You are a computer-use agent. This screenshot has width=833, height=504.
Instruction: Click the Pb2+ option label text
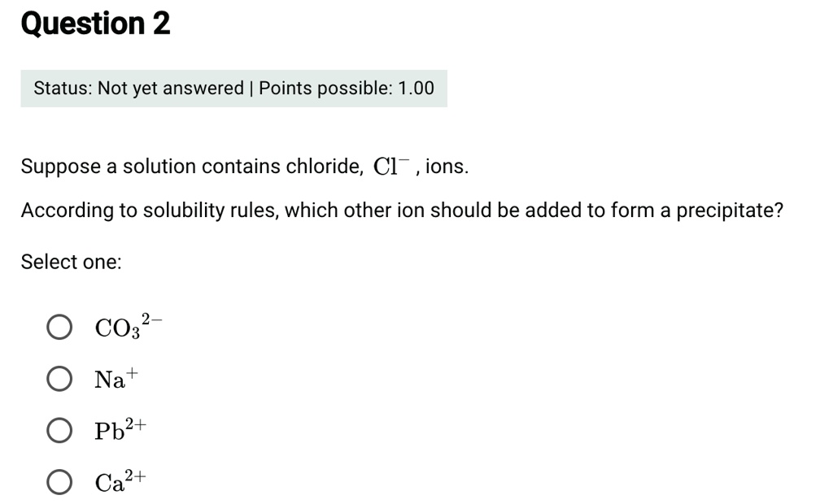(x=120, y=428)
